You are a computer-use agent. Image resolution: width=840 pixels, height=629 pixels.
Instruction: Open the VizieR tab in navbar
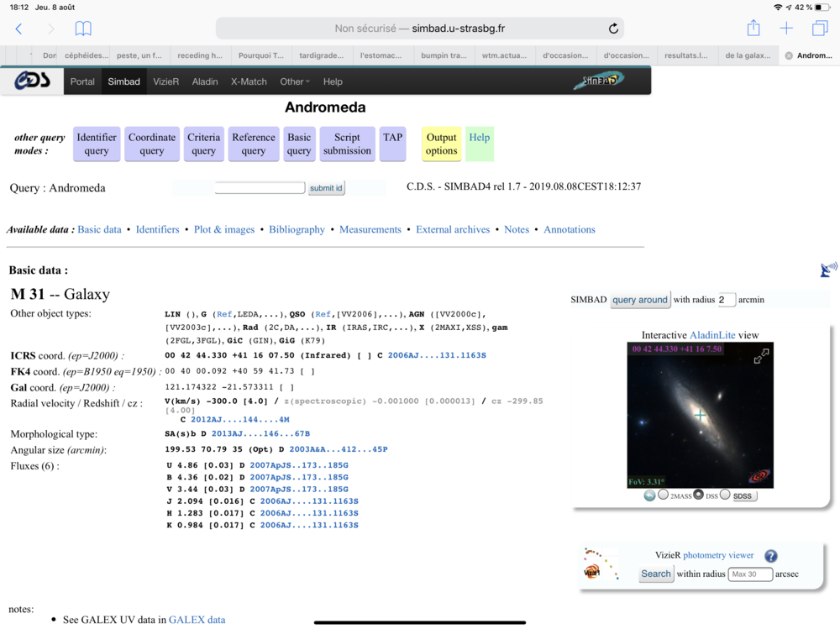point(166,81)
